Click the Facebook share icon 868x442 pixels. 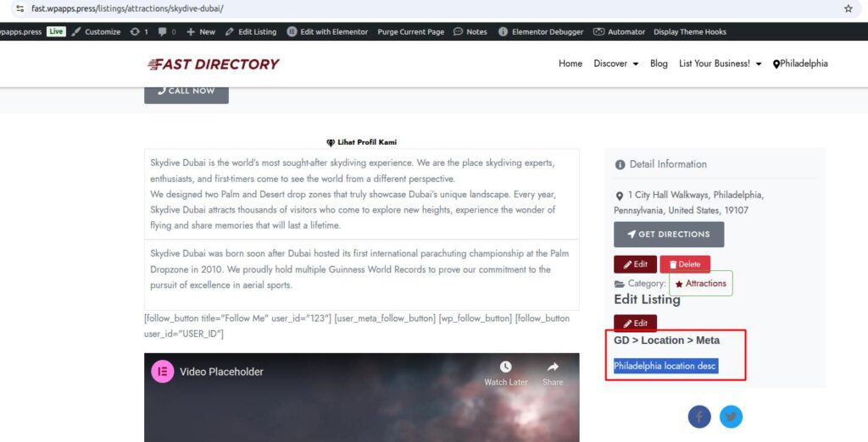(699, 417)
